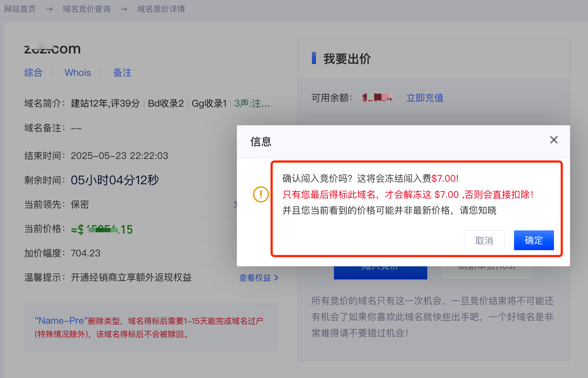Click the 加价幅度 value 704.23
This screenshot has width=588, height=378.
pos(85,253)
